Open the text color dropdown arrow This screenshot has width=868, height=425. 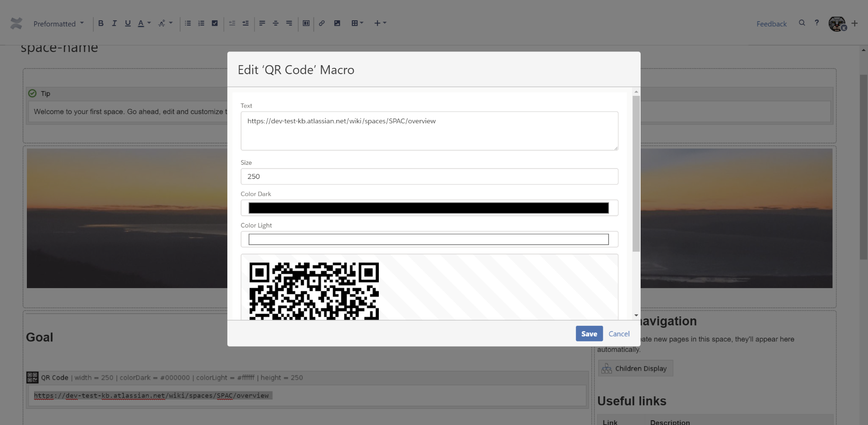[149, 23]
